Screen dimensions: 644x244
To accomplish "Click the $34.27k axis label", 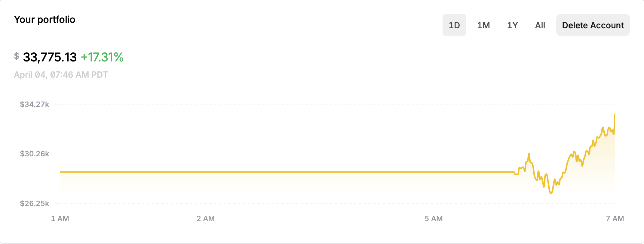I will tap(35, 104).
